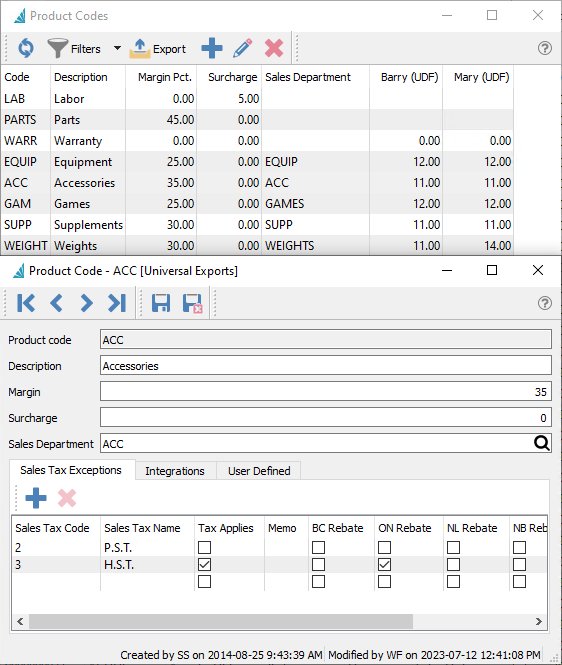The image size is (562, 665).
Task: Maximize the Product Code ACC window
Action: click(x=492, y=270)
